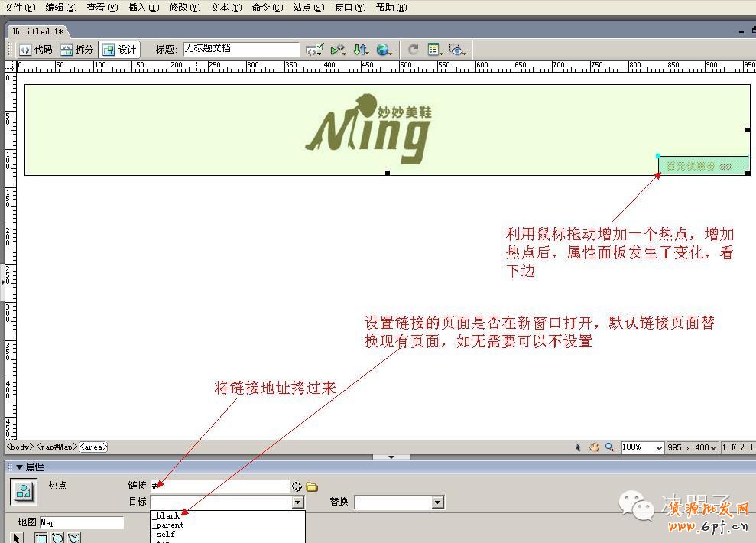
Task: Pick the hand tool in status bar
Action: tap(594, 447)
